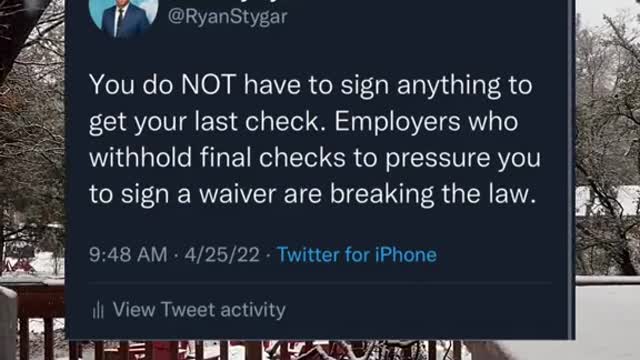Click the divider line above View Tweet activity
The width and height of the screenshot is (640, 360).
[320, 282]
